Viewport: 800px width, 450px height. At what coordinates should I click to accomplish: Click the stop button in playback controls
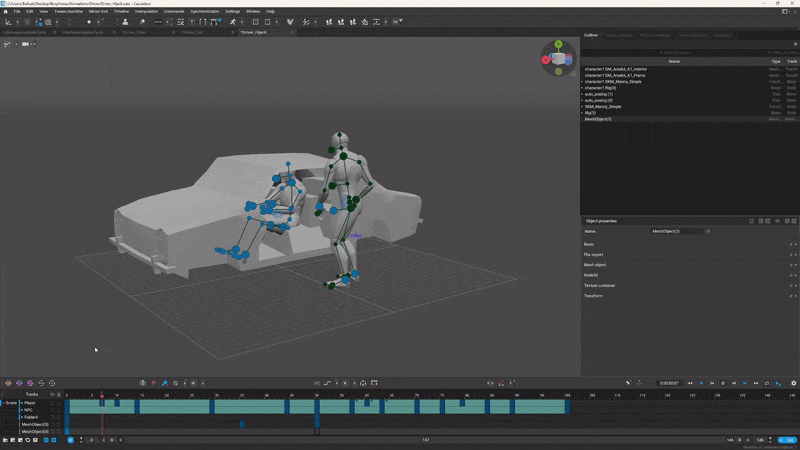pyautogui.click(x=723, y=383)
